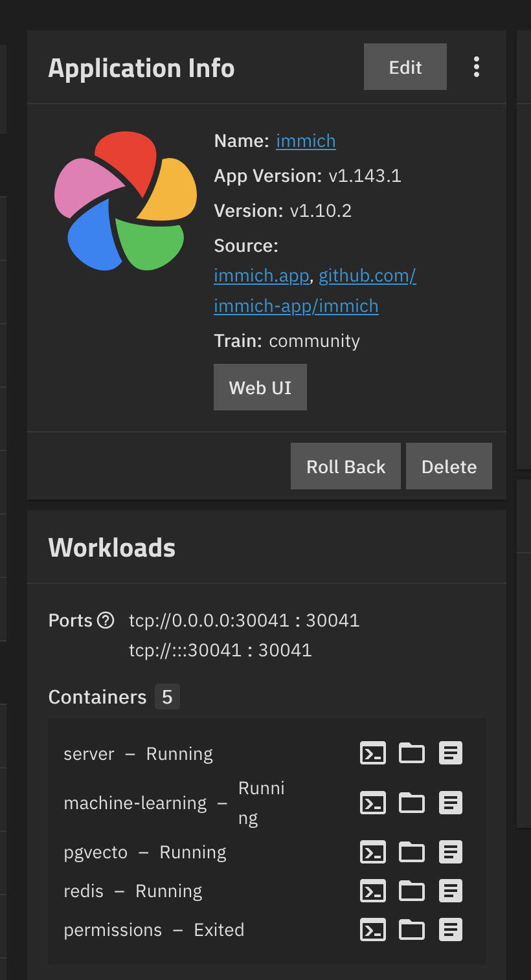Image resolution: width=531 pixels, height=980 pixels.
Task: View logs for the redis container
Action: click(451, 891)
